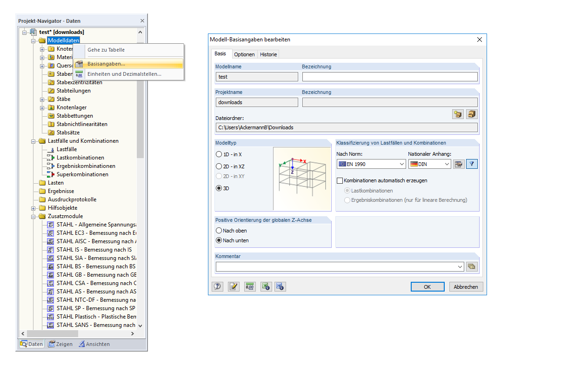Click the comment library icon button
Image resolution: width=561 pixels, height=392 pixels.
(472, 266)
